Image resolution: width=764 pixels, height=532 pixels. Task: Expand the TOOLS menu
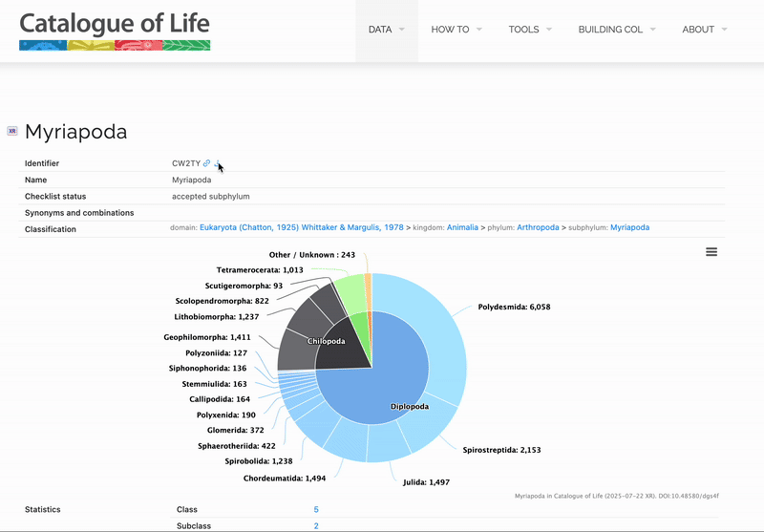coord(529,30)
